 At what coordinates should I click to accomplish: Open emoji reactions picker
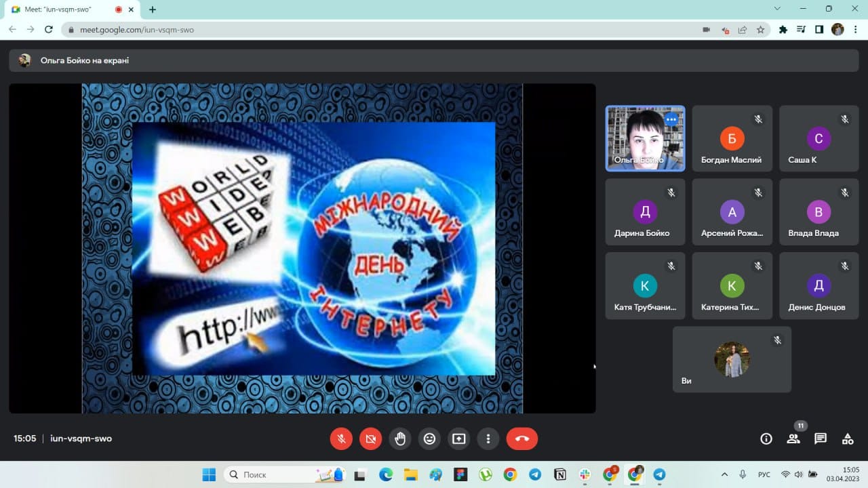(429, 439)
